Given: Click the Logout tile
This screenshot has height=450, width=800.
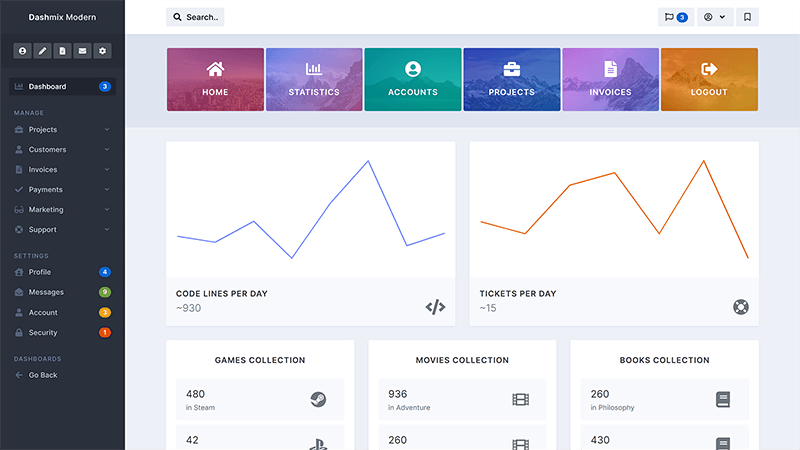Looking at the screenshot, I should (709, 80).
